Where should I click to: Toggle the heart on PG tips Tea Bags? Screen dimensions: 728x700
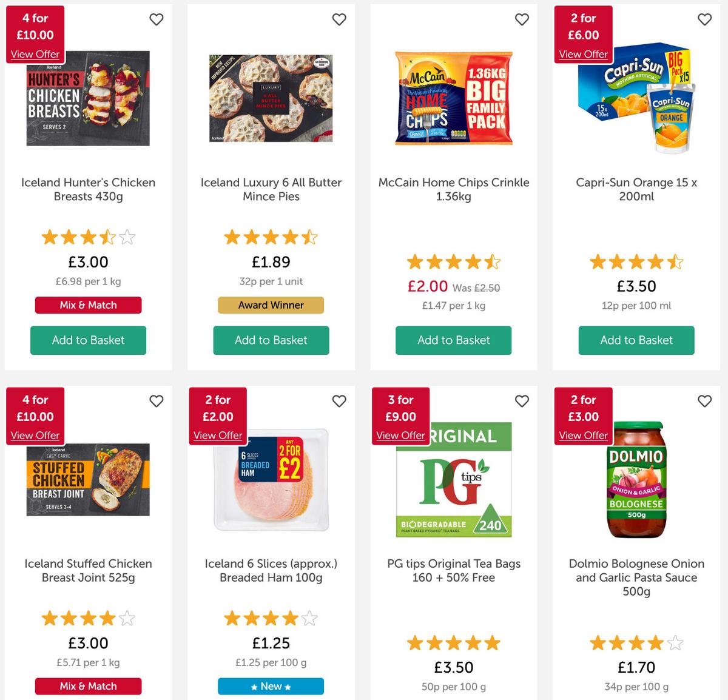click(x=522, y=401)
